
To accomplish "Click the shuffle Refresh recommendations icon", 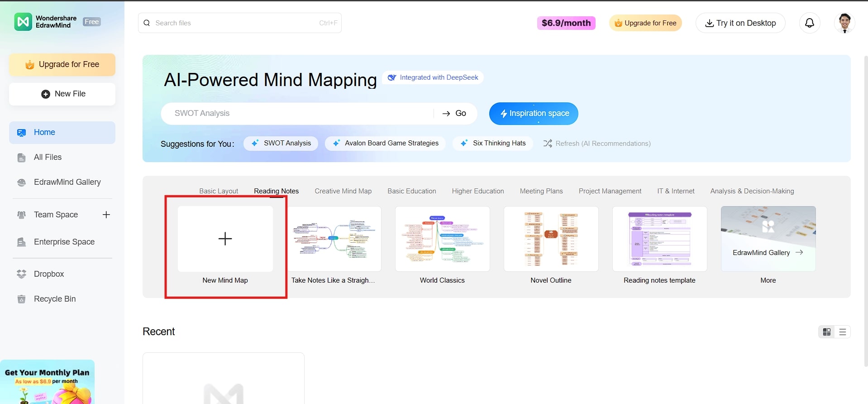I will tap(548, 143).
